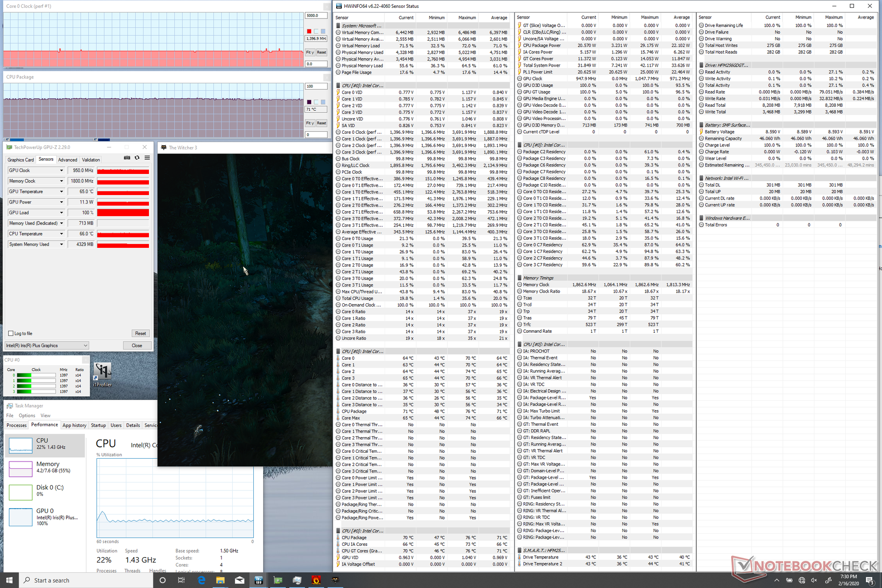This screenshot has width=882, height=588.
Task: Open Task Manager Users tab
Action: 116,425
